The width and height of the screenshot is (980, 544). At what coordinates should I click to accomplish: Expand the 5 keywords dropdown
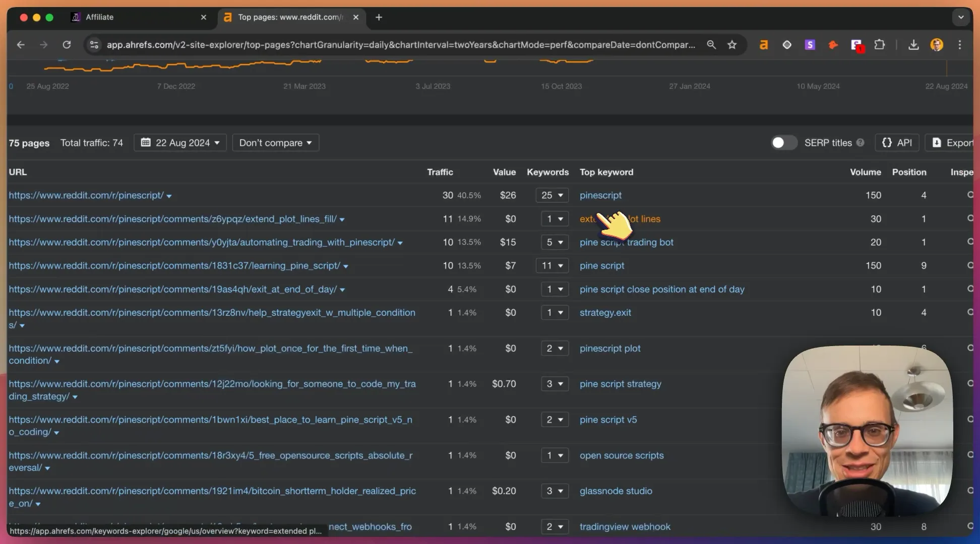pyautogui.click(x=555, y=242)
